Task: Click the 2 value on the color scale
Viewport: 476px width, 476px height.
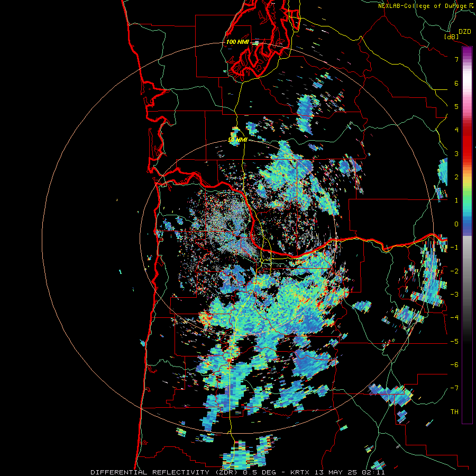Action: tap(456, 177)
